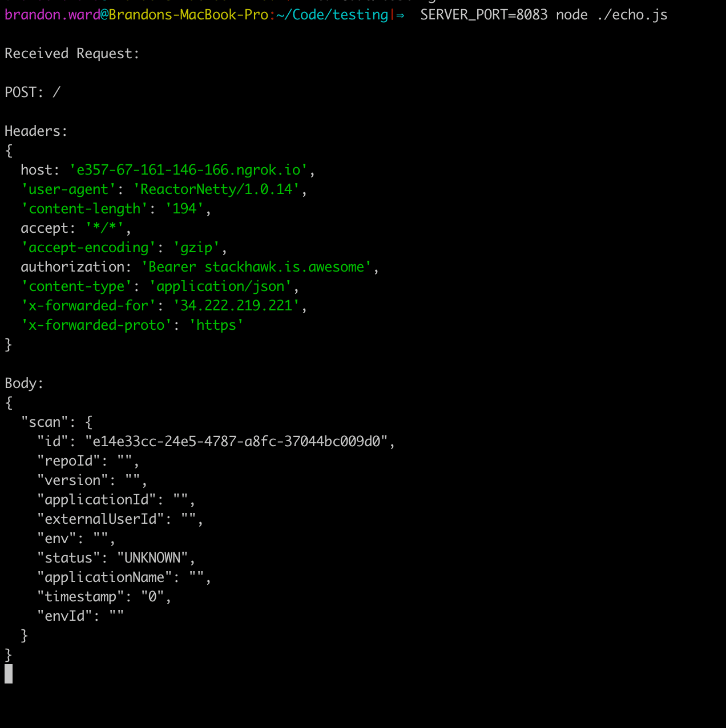Click the 'content-type' header key
The image size is (726, 728).
click(x=76, y=286)
